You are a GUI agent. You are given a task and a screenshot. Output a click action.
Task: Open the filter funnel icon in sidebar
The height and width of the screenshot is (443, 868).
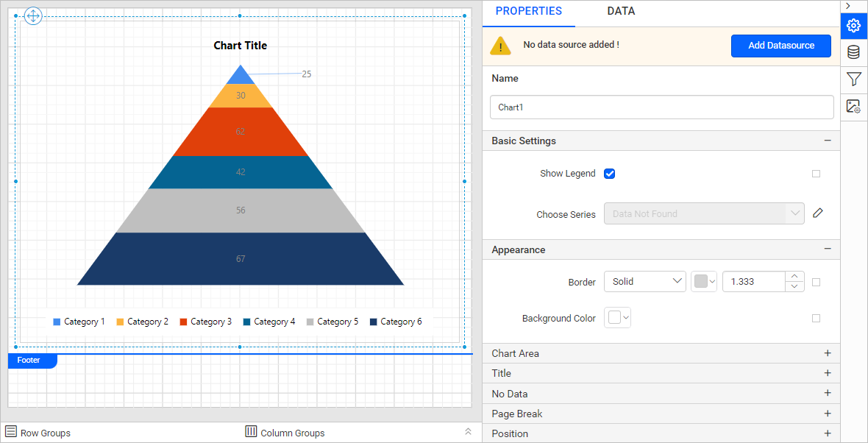[x=853, y=79]
